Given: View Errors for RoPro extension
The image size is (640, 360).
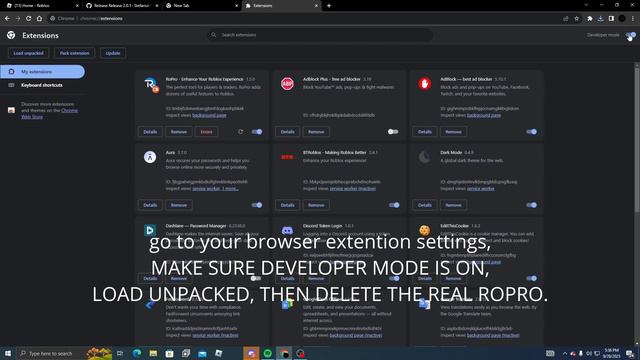Looking at the screenshot, I should tap(206, 132).
